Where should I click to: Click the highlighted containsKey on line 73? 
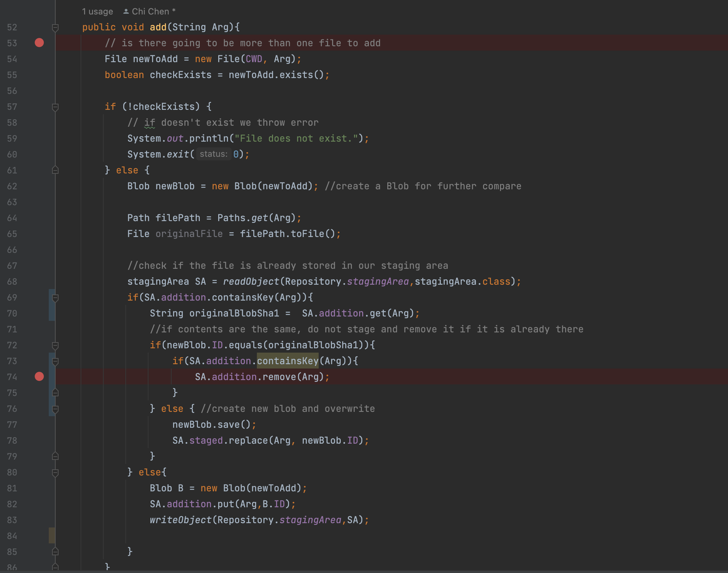click(288, 361)
